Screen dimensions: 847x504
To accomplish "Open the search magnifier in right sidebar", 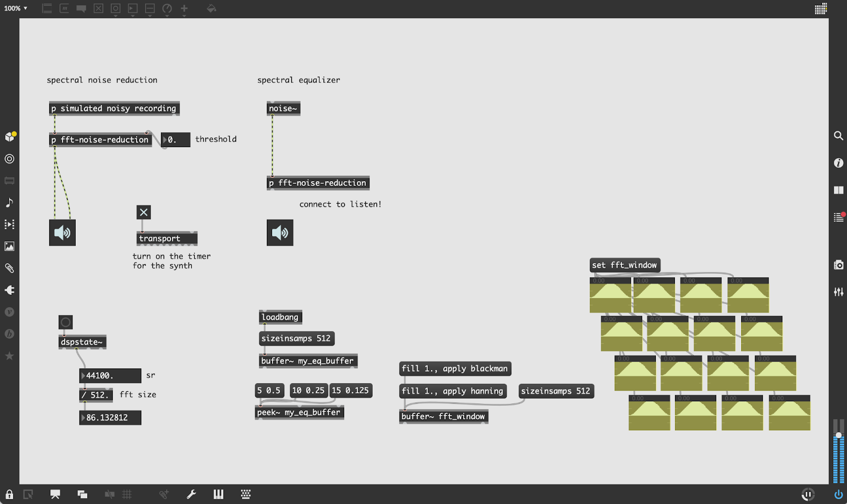I will tap(839, 136).
